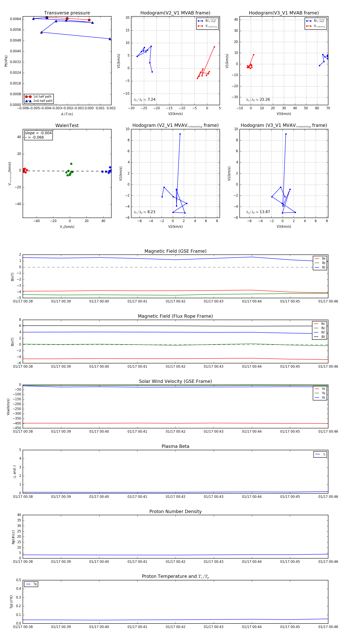Click the eigenvalue ratio annotation "7.24"
Screen dimensions: 351x644
[x=144, y=100]
